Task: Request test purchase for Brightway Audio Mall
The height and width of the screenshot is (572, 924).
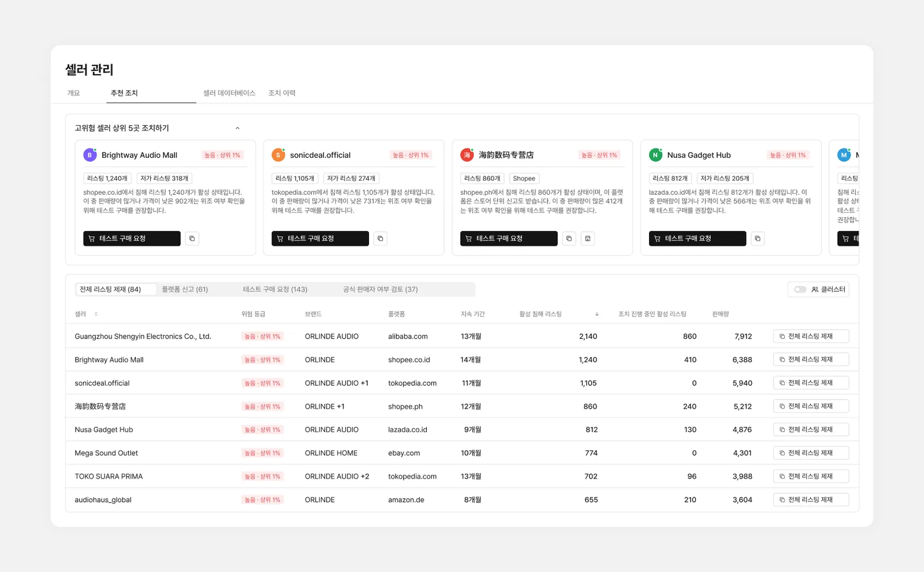Action: (132, 239)
